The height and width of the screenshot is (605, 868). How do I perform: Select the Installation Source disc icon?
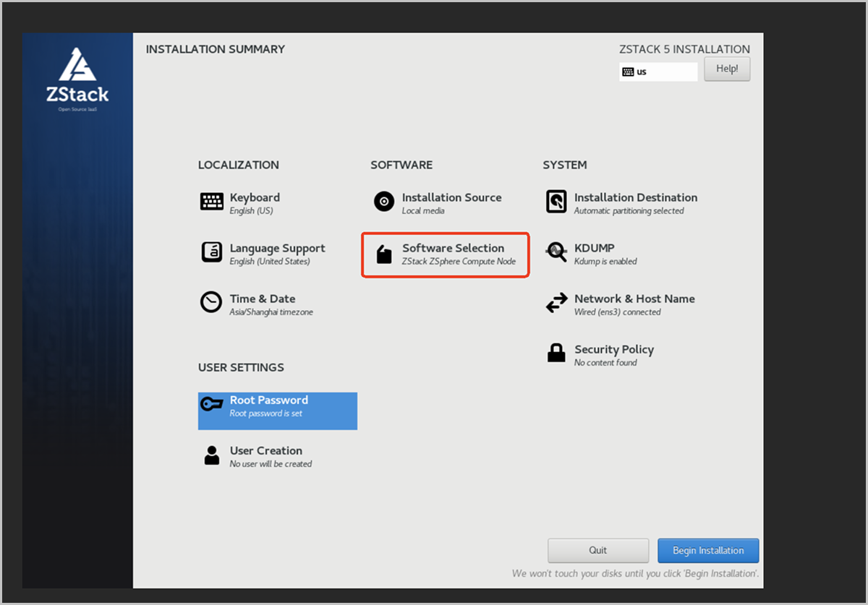coord(384,202)
